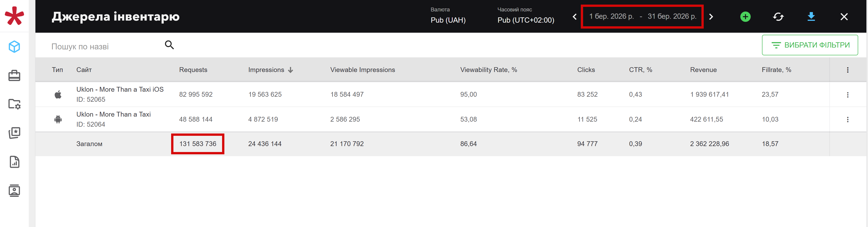
Task: Open the date range picker
Action: (x=642, y=16)
